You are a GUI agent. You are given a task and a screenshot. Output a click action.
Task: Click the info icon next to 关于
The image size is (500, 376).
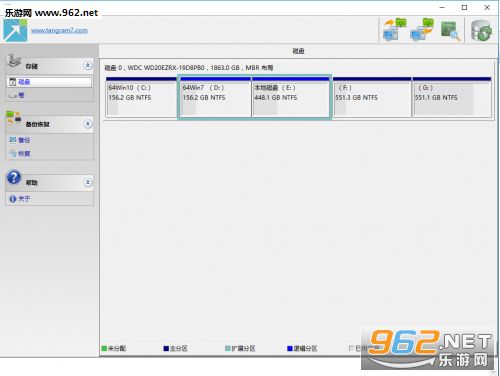click(x=13, y=199)
